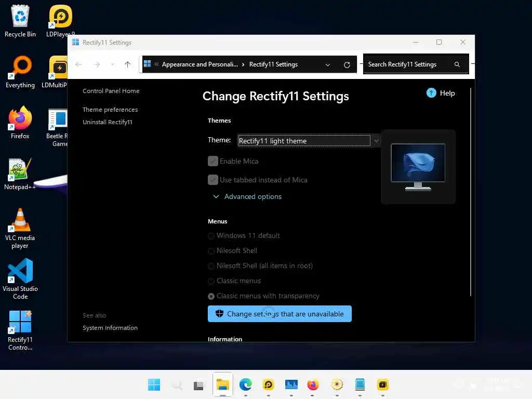Click Change settings that are unavailable button
Screen dimensions: 532x399
280,314
